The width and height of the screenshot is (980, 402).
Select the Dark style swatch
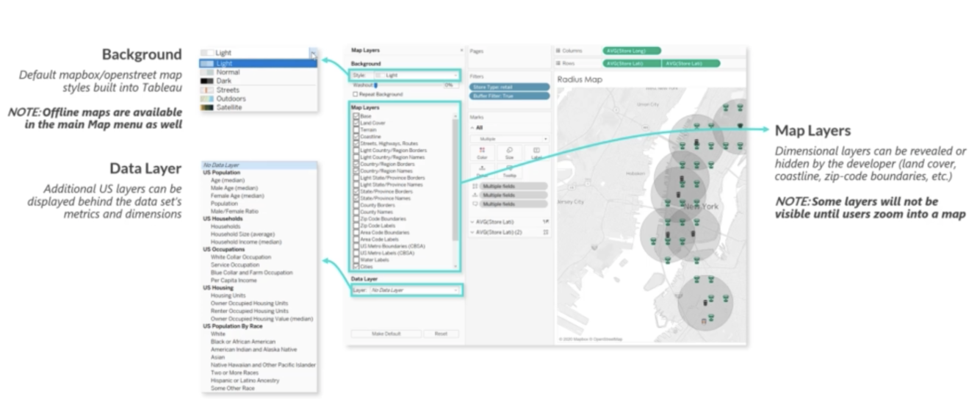pos(207,81)
